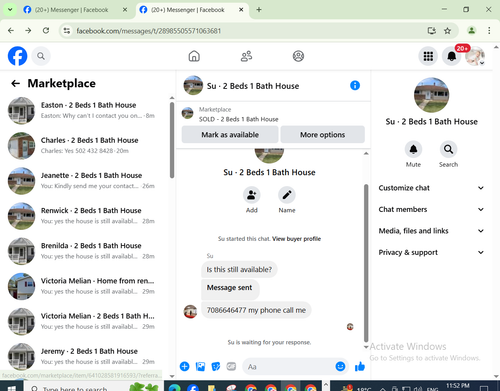Open the account profile picture menu
This screenshot has height=391, width=500.
[475, 56]
